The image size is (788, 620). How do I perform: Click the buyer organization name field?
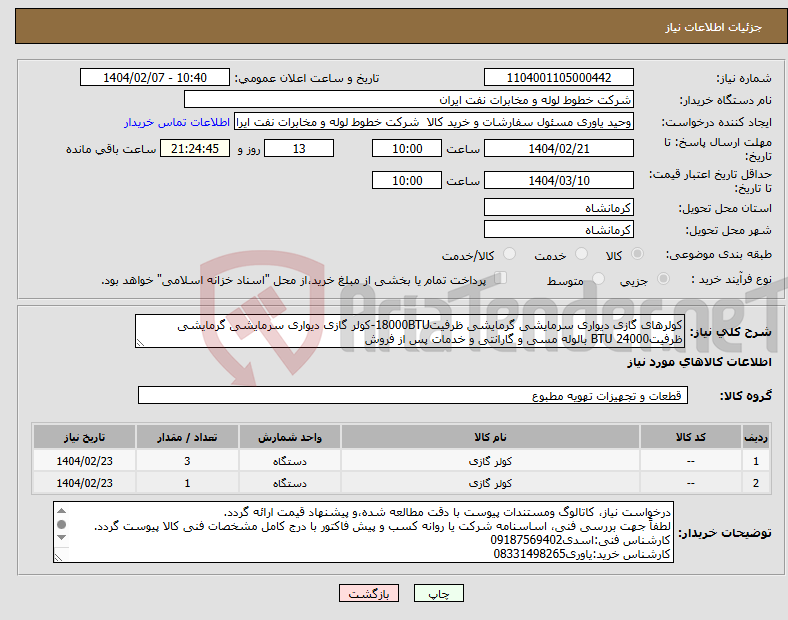point(409,99)
